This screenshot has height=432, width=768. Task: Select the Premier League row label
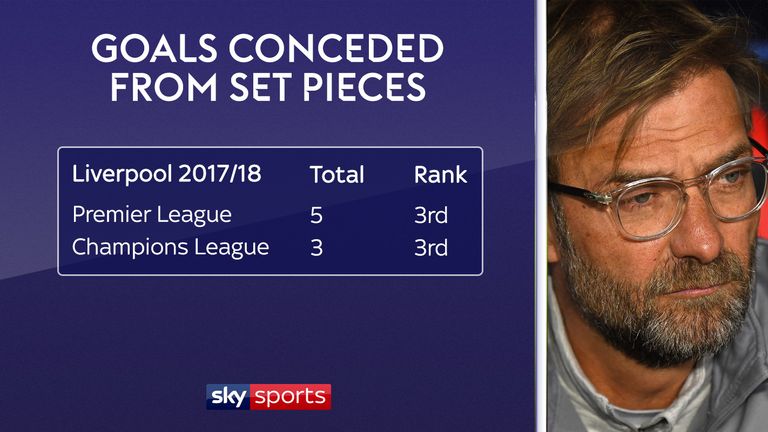coord(152,215)
